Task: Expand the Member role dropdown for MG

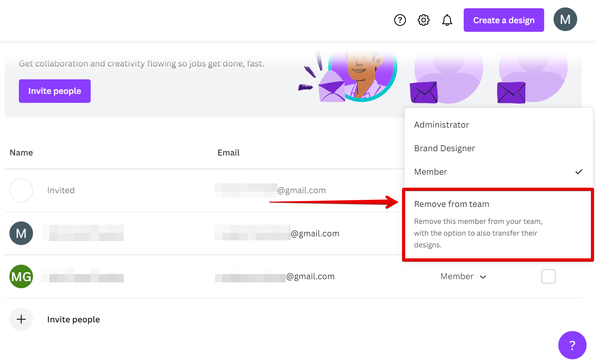Action: point(463,276)
